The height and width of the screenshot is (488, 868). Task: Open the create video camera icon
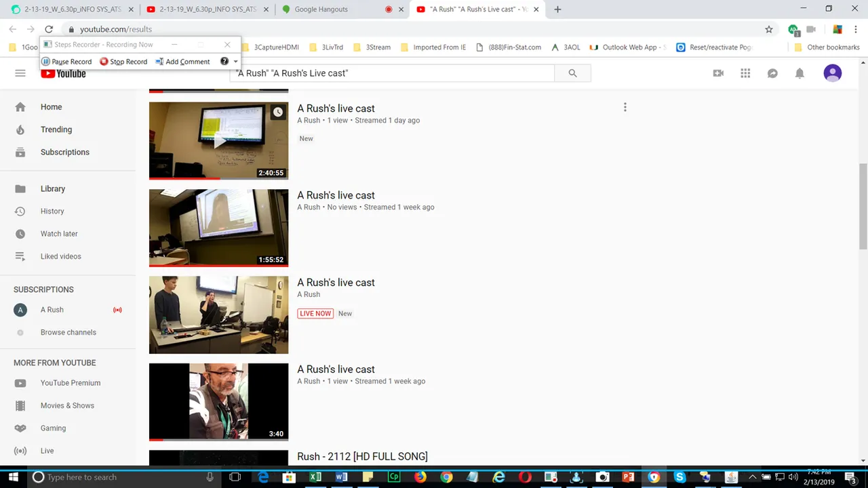(x=718, y=73)
